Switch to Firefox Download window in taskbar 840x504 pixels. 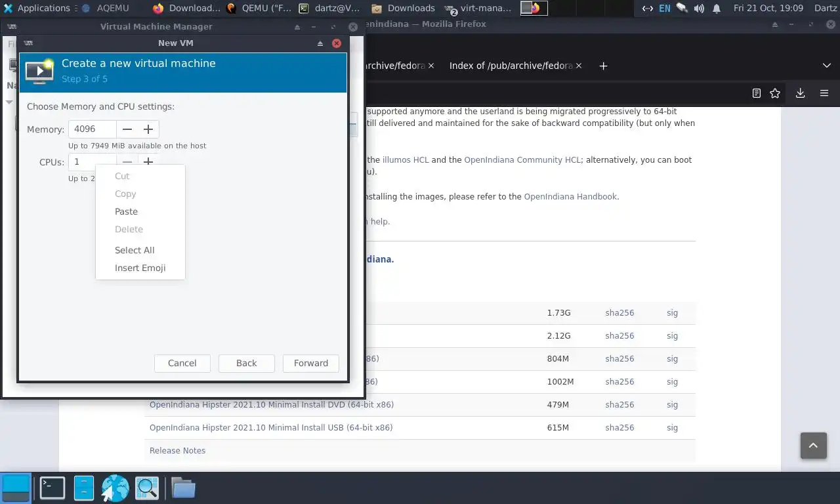186,8
